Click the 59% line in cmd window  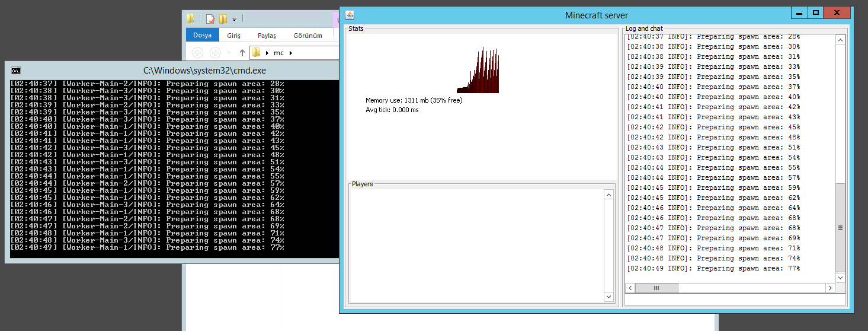click(148, 190)
